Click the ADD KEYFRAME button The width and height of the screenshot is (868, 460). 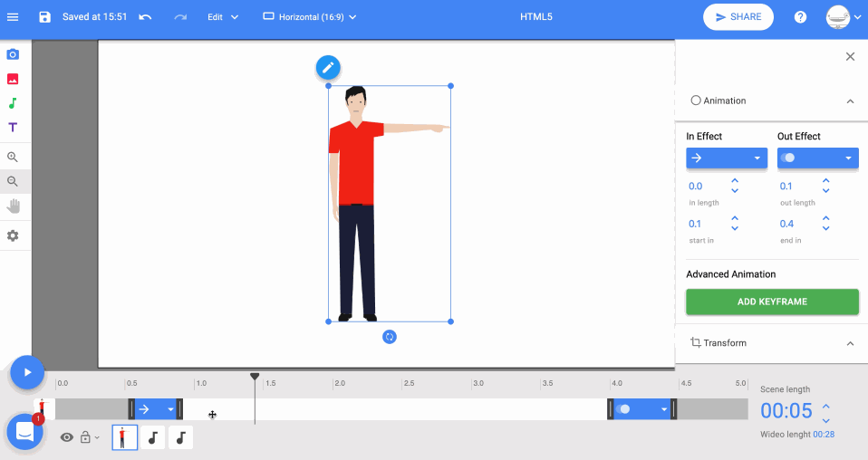click(x=772, y=302)
